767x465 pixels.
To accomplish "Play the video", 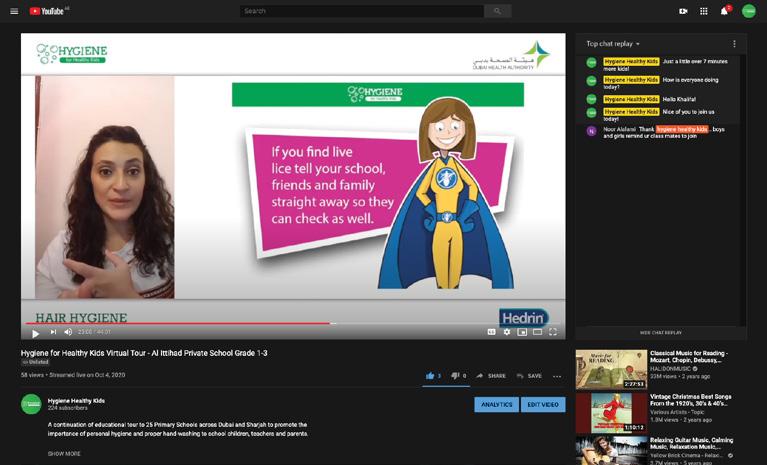I will point(35,333).
